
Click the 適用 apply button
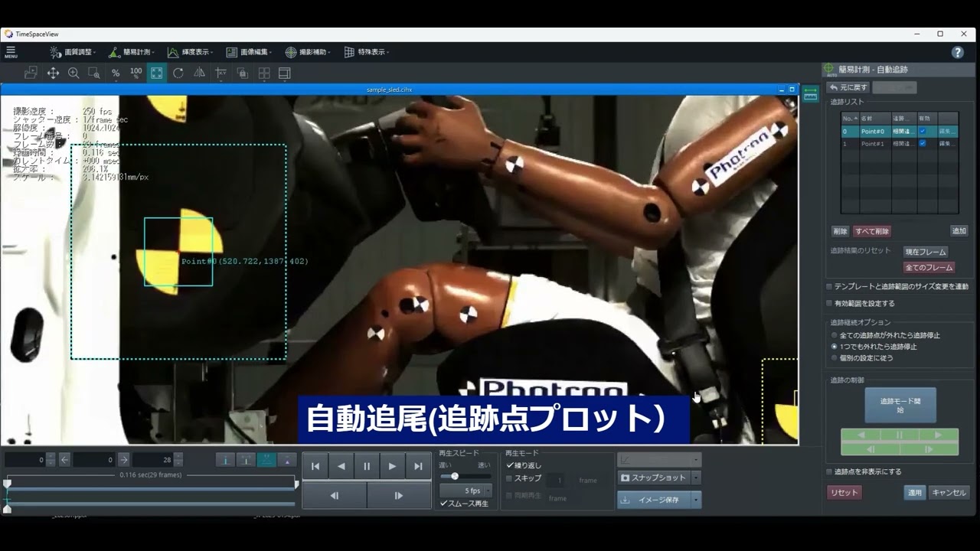915,493
